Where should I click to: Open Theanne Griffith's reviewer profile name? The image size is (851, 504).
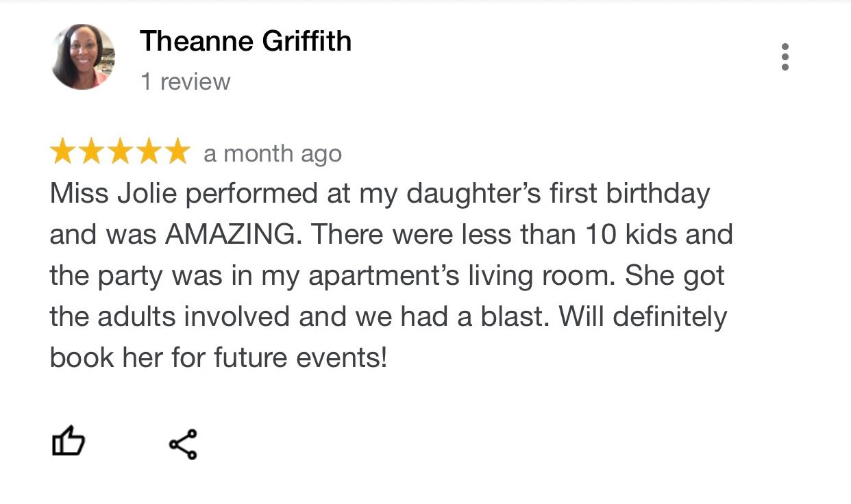pyautogui.click(x=245, y=42)
